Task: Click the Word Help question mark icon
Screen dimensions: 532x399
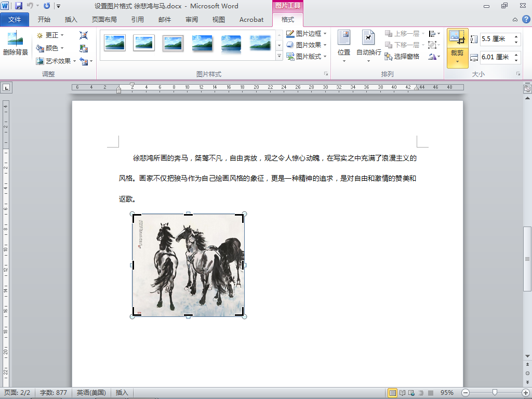Action: pyautogui.click(x=526, y=19)
